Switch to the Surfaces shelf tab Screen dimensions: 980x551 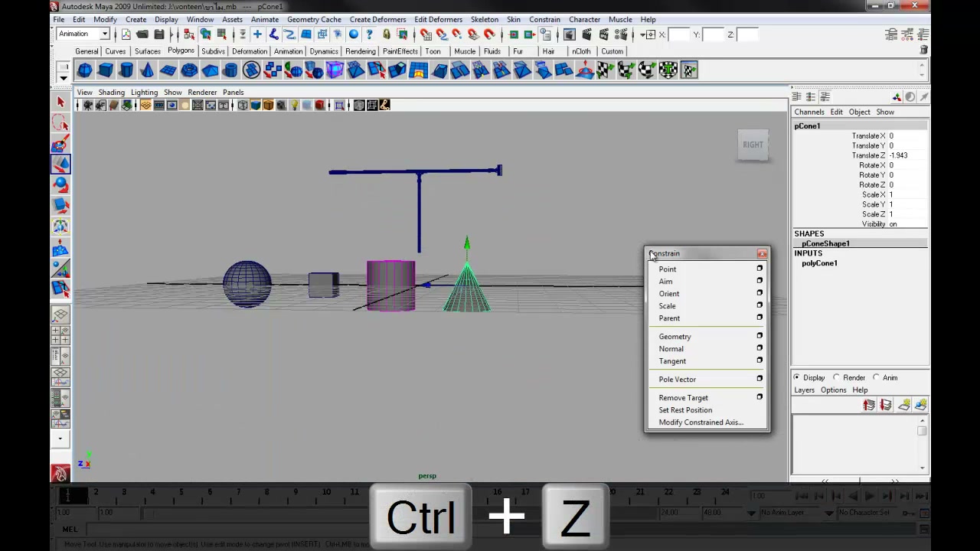click(x=148, y=51)
